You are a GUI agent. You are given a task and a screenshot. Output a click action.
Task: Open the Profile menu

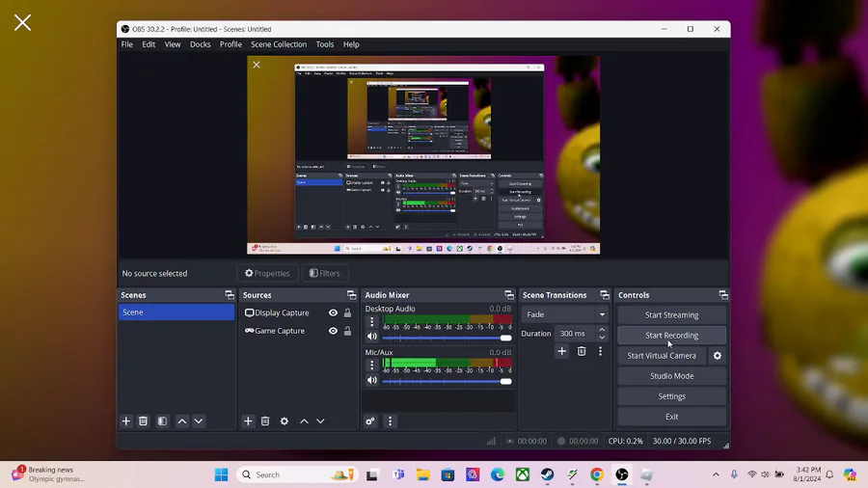(231, 44)
